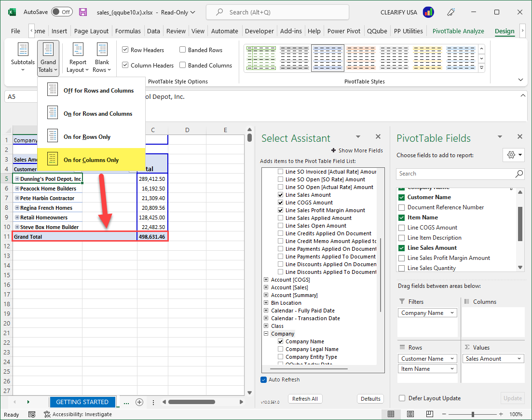Click the macro recording status icon

[32, 414]
